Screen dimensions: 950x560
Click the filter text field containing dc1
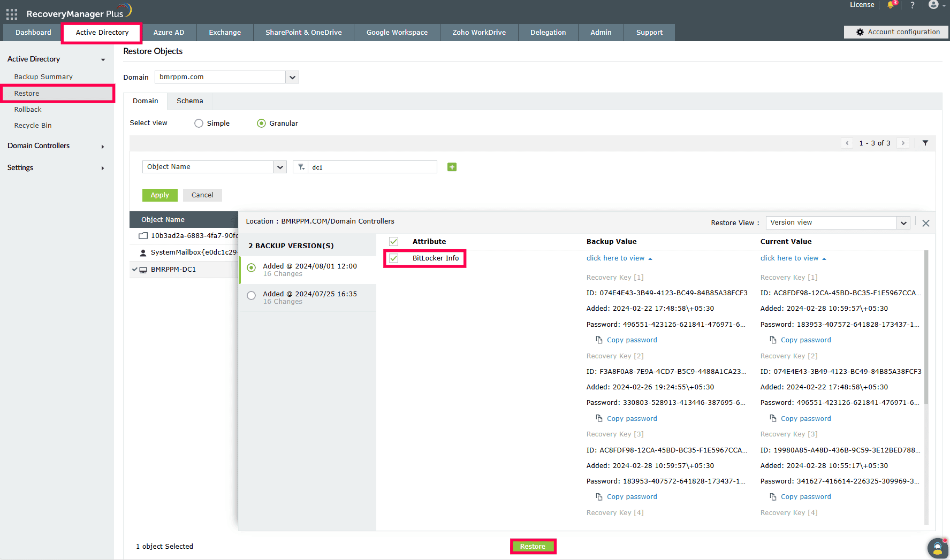(372, 167)
